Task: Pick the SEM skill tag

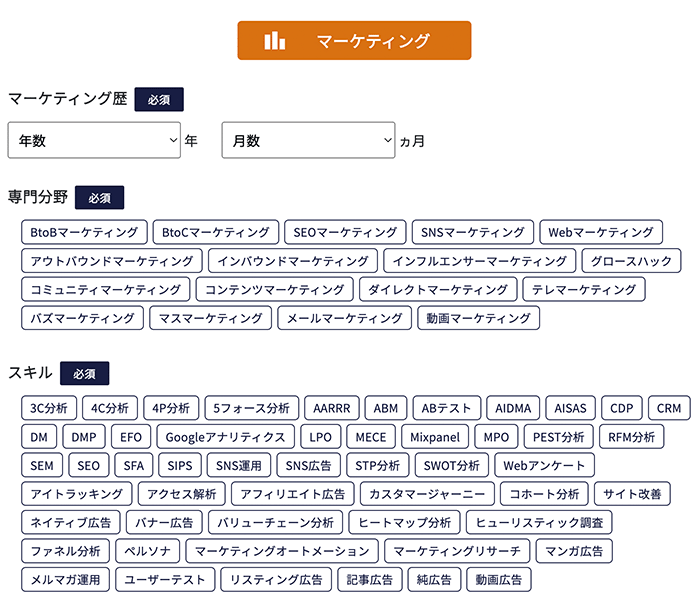Action: pyautogui.click(x=42, y=465)
